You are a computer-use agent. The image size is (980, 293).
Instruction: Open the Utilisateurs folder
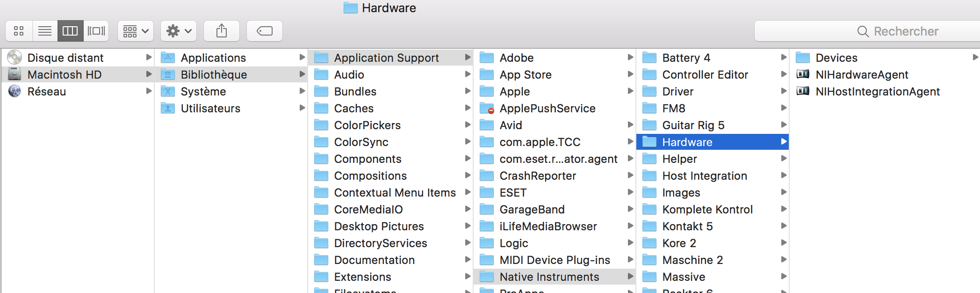[x=231, y=108]
